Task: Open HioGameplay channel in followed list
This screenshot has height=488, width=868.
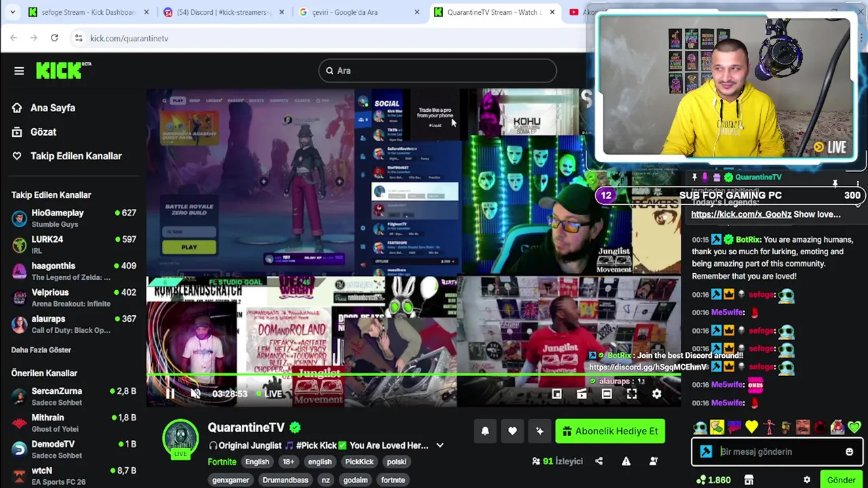Action: click(73, 218)
